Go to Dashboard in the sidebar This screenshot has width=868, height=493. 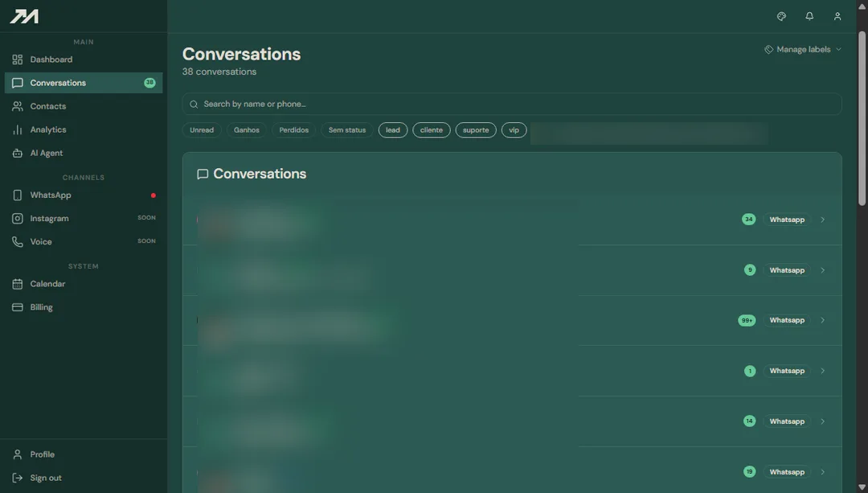(84, 60)
